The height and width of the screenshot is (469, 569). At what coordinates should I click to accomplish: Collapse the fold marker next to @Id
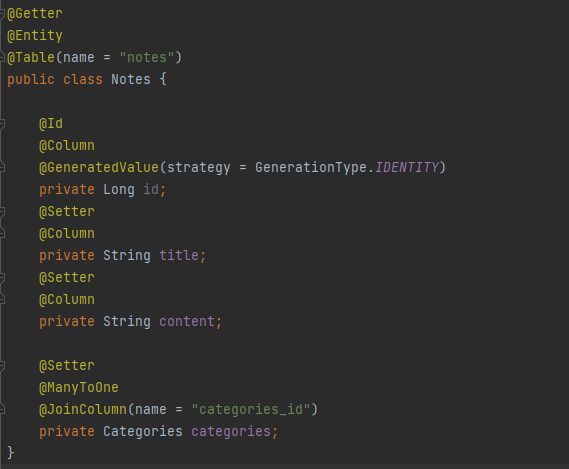coord(2,124)
